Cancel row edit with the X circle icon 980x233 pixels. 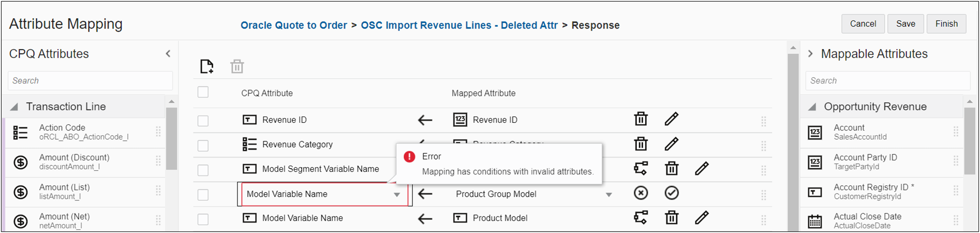(x=641, y=193)
